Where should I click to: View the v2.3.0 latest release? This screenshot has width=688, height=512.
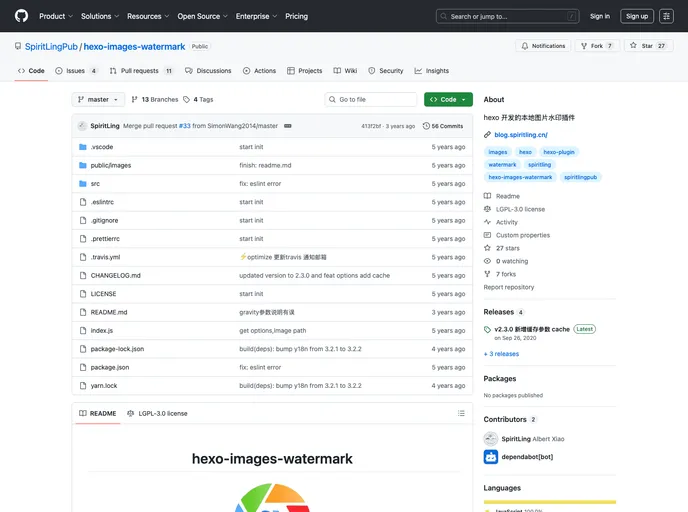tap(532, 329)
